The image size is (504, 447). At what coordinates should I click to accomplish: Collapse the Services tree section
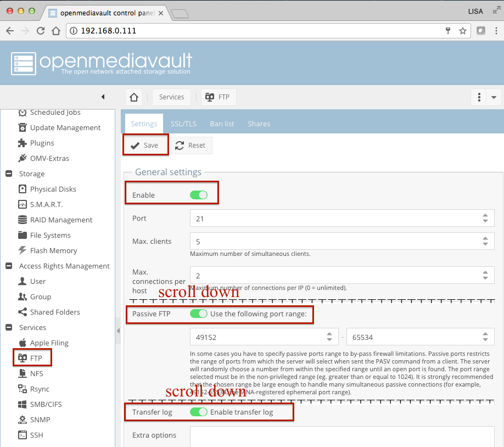tap(9, 327)
